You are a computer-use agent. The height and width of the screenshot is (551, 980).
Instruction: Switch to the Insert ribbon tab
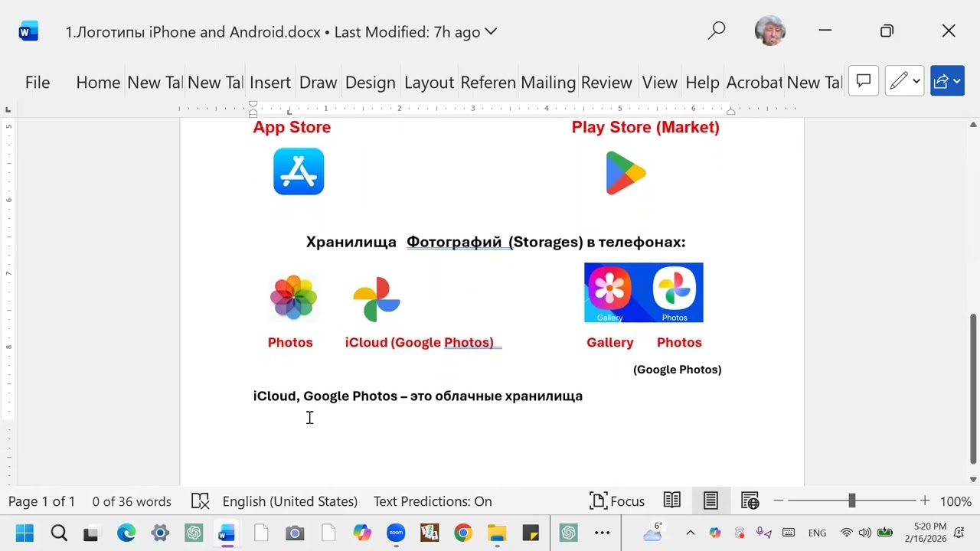tap(270, 82)
